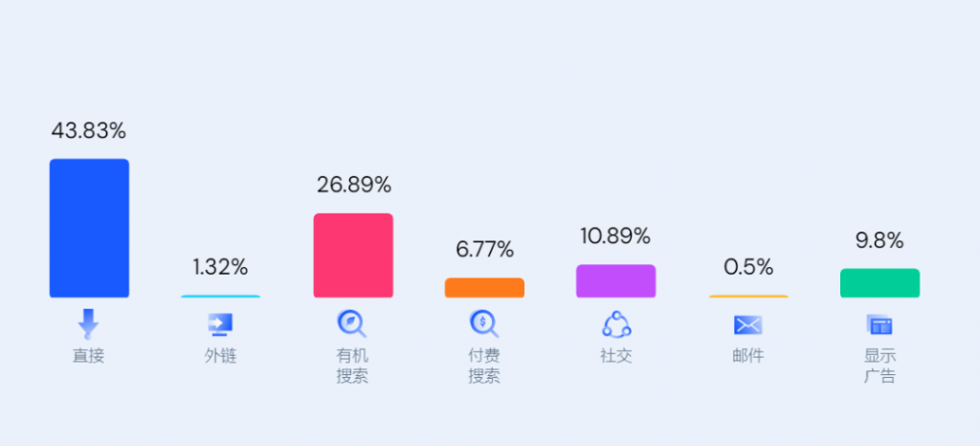Click the Social (社交) share icon
The height and width of the screenshot is (446, 980).
click(x=616, y=324)
